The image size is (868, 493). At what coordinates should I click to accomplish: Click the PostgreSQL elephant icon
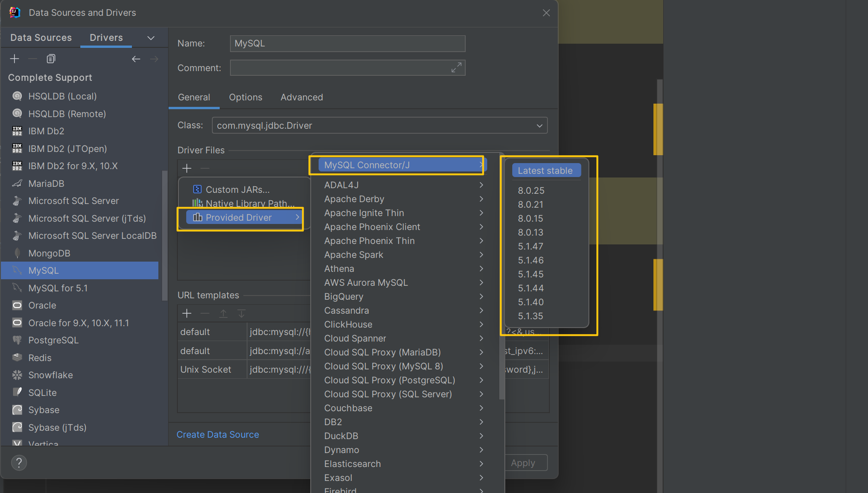coord(17,340)
